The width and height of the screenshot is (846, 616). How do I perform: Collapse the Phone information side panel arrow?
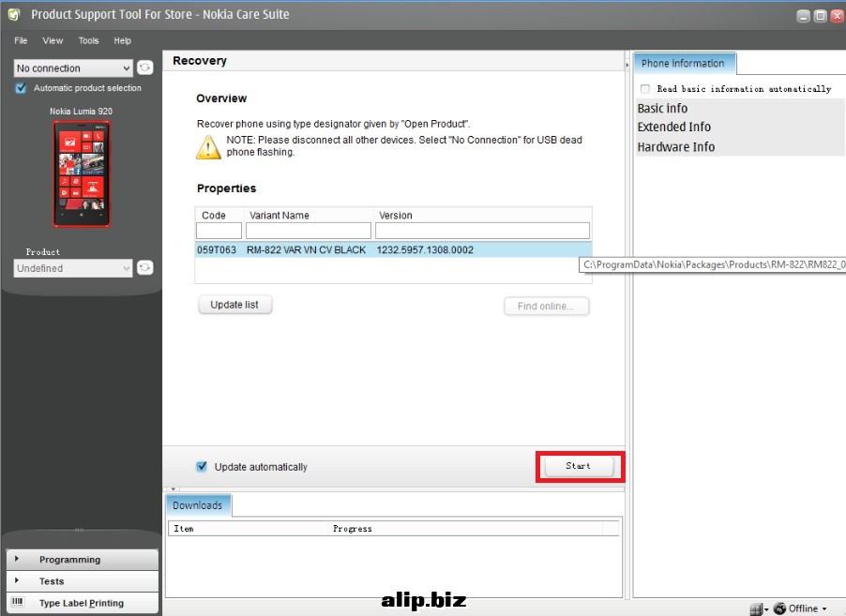[x=627, y=65]
